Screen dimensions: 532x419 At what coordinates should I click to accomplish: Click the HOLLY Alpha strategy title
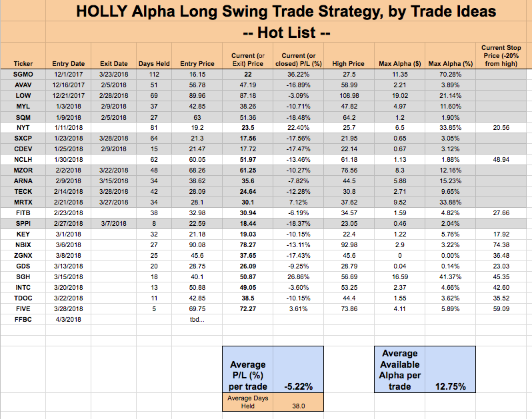286,11
